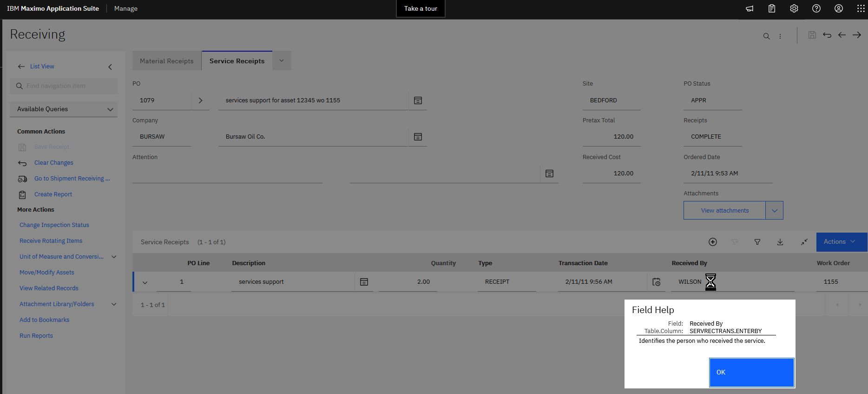Open the Actions dropdown button
Viewport: 868px width, 394px height.
click(x=841, y=242)
